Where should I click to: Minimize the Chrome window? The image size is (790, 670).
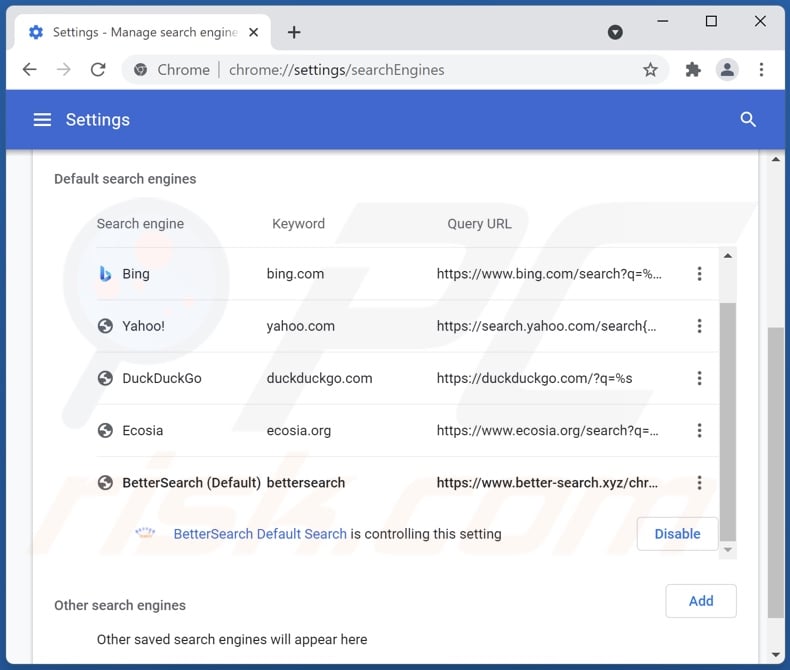tap(663, 21)
